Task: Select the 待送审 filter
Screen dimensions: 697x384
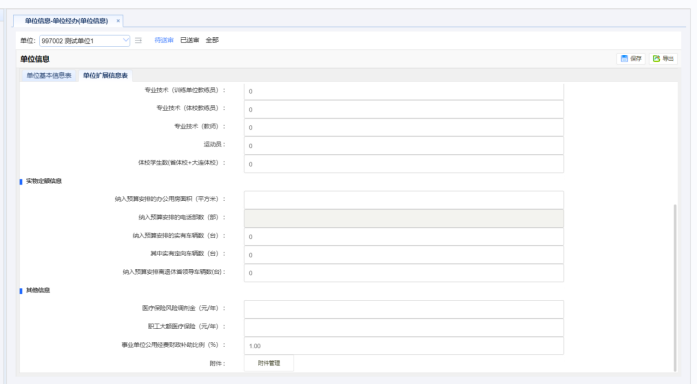Action: pos(164,40)
